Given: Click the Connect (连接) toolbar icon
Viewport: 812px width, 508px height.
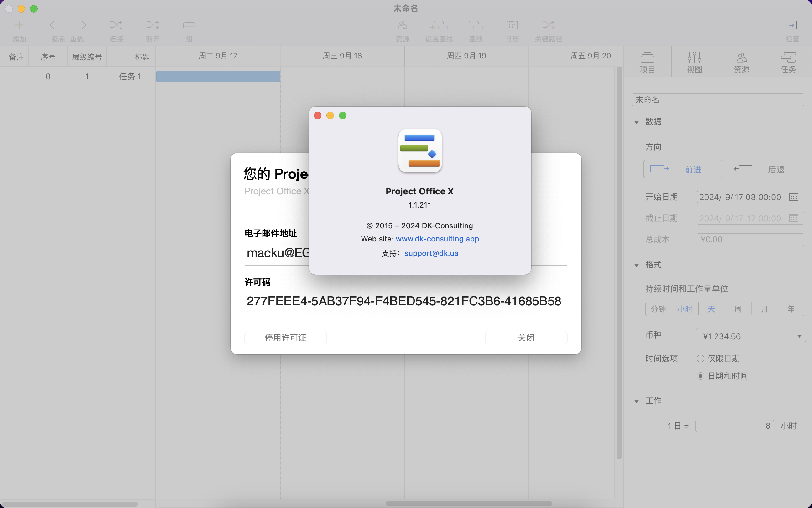Looking at the screenshot, I should coord(116,25).
